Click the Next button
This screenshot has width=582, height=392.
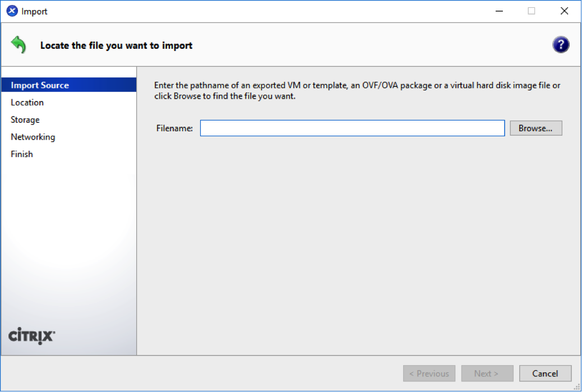487,373
